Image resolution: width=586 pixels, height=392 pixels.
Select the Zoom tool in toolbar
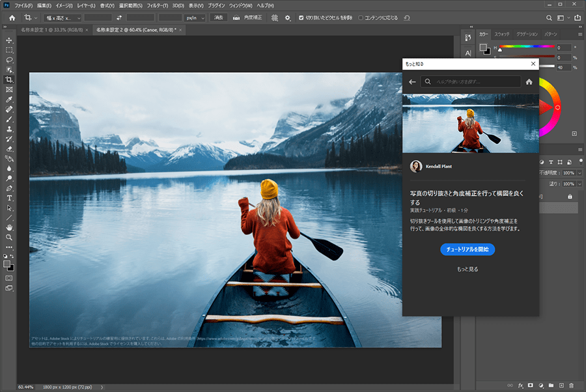point(9,238)
